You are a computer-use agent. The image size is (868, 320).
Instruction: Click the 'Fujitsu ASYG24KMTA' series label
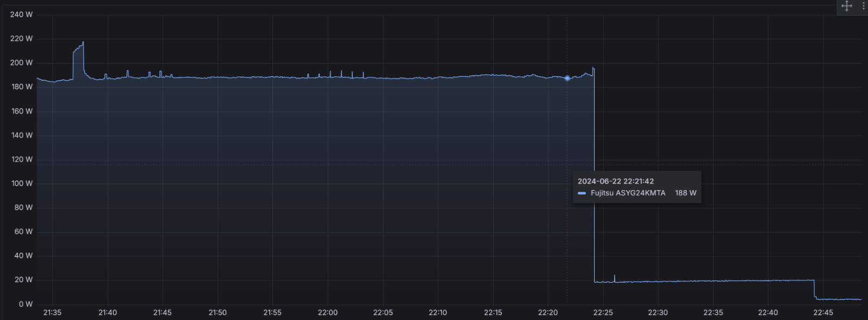pyautogui.click(x=628, y=193)
